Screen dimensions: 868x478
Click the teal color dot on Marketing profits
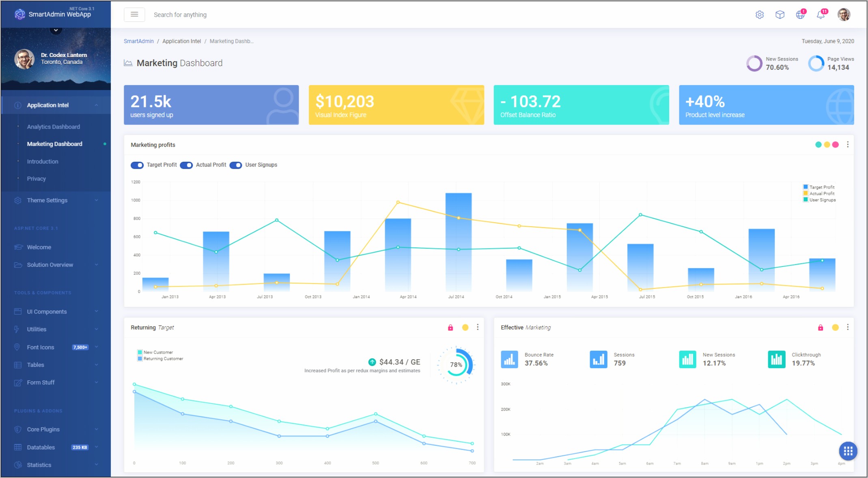pos(818,145)
